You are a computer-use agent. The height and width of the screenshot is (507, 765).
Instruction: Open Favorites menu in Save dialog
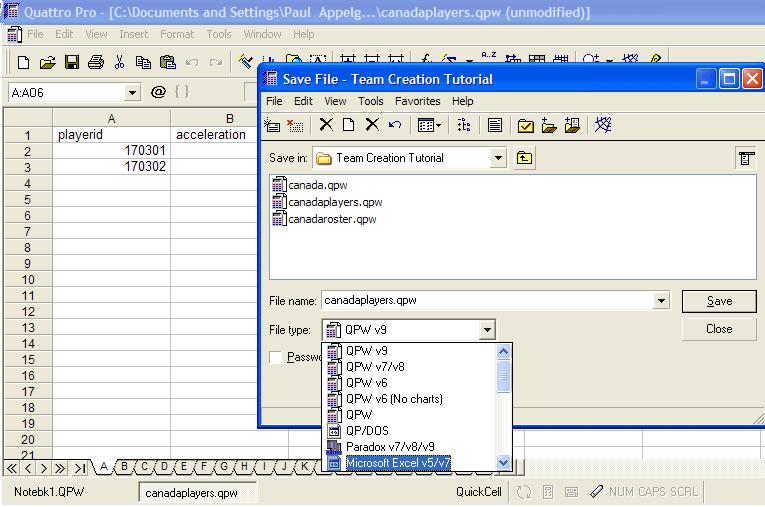(x=417, y=101)
